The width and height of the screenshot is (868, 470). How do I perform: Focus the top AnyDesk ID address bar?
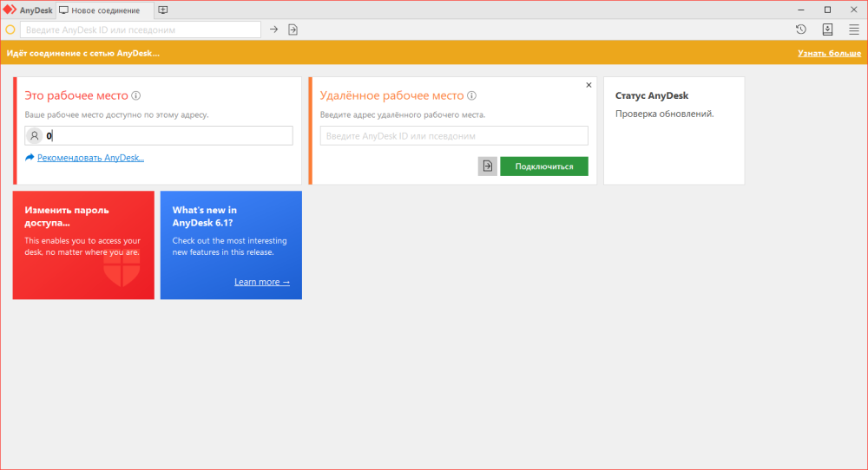[x=141, y=29]
